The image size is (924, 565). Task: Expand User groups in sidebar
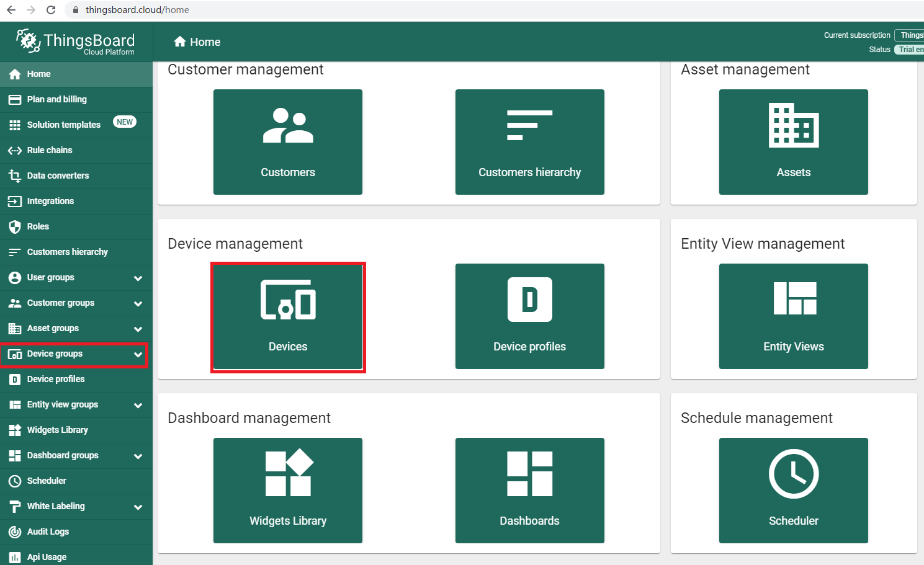point(138,278)
